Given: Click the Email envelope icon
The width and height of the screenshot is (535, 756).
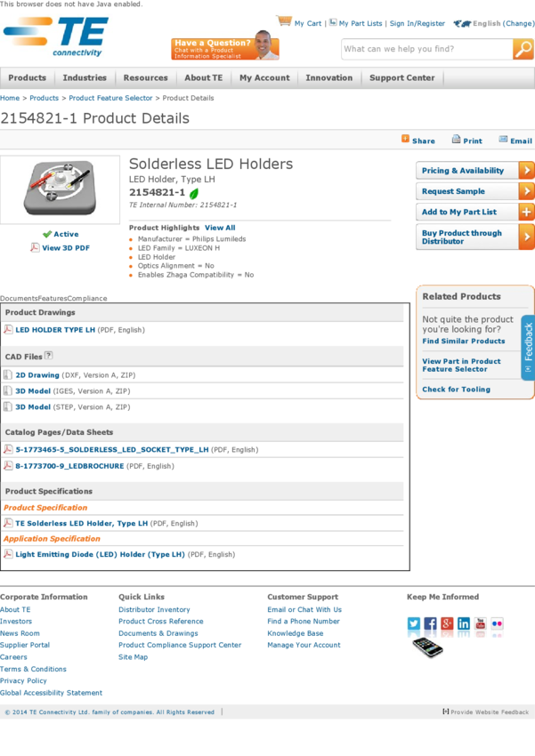Looking at the screenshot, I should 503,140.
